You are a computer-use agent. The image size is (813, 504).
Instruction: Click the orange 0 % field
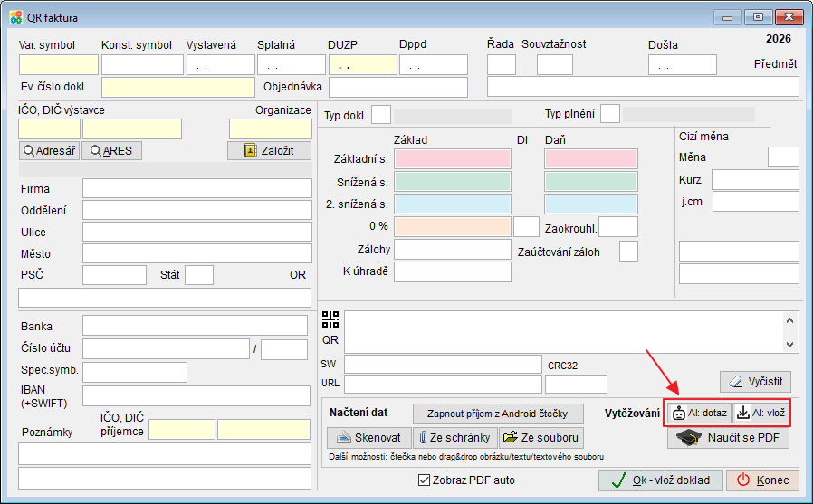tap(453, 227)
